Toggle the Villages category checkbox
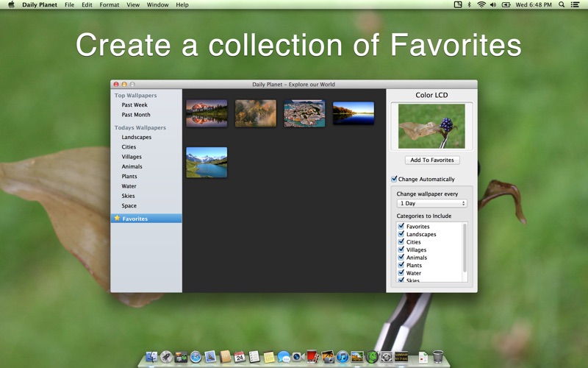The width and height of the screenshot is (588, 368). click(x=401, y=250)
